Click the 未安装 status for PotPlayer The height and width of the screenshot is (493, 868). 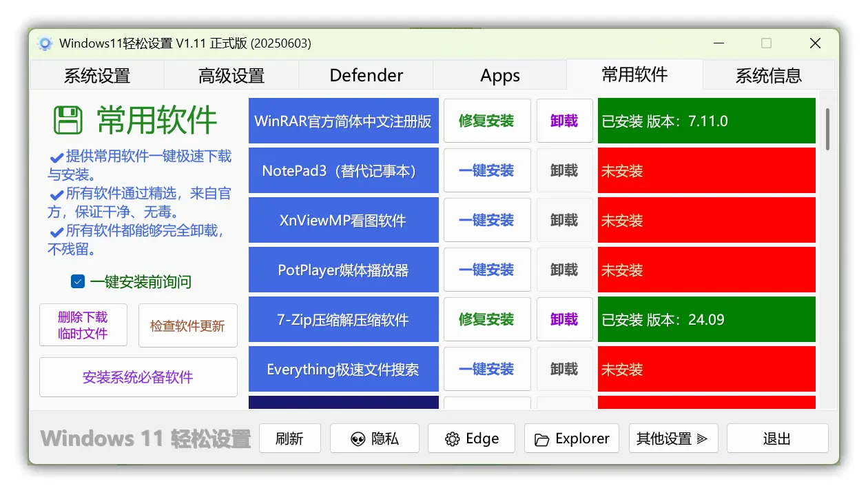pyautogui.click(x=707, y=270)
